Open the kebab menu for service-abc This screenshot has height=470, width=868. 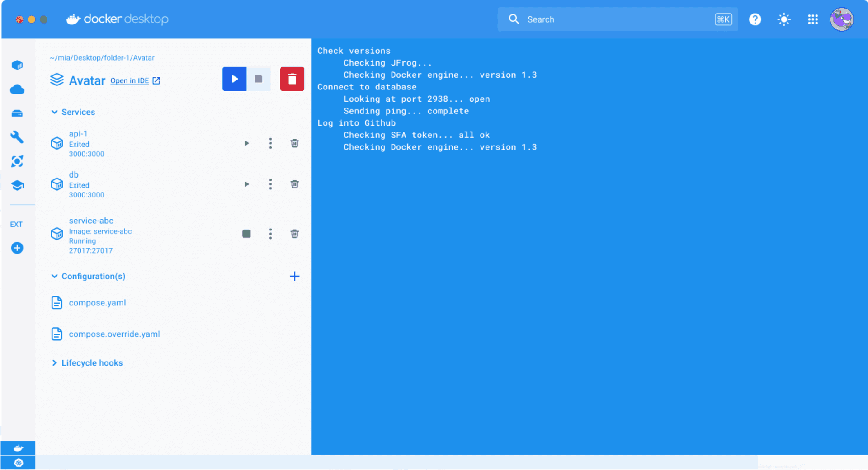(270, 234)
